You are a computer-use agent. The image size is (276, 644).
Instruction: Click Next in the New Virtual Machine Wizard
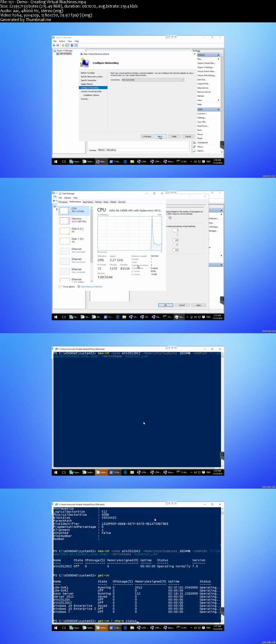[x=160, y=137]
